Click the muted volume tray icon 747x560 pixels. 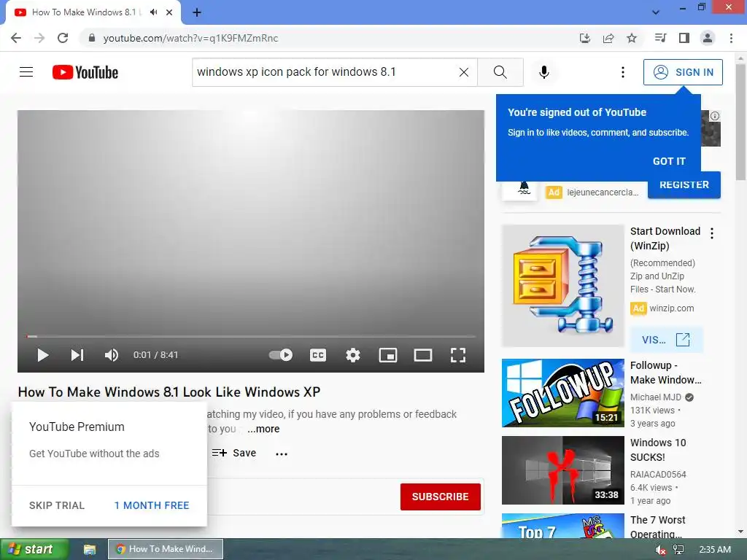tap(660, 550)
